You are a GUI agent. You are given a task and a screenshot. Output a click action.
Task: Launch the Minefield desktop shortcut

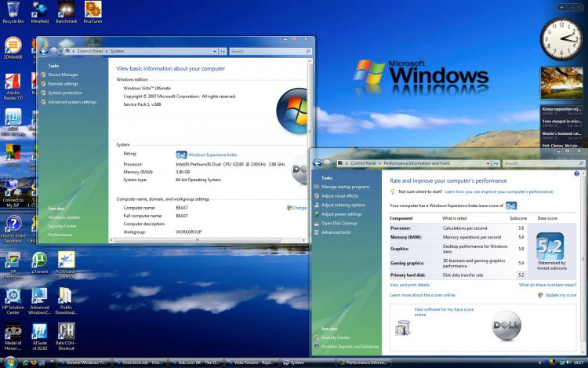tap(40, 12)
